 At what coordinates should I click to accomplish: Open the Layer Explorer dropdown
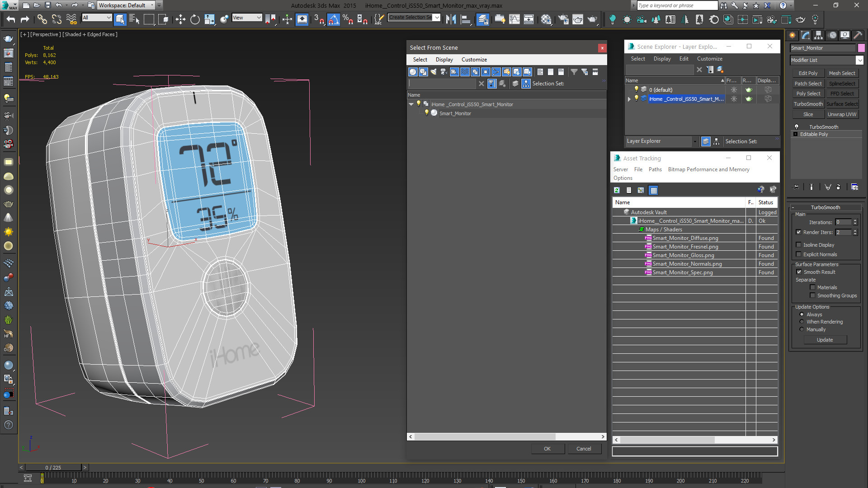click(x=695, y=141)
